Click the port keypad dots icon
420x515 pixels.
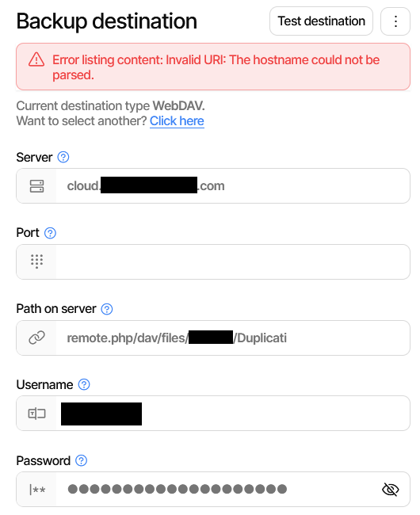pos(36,261)
